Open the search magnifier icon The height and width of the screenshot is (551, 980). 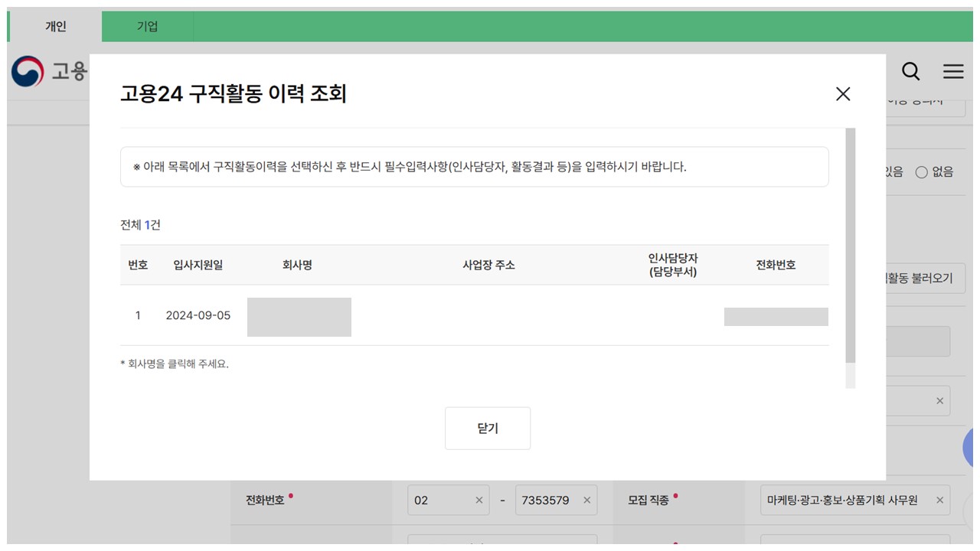coord(911,71)
